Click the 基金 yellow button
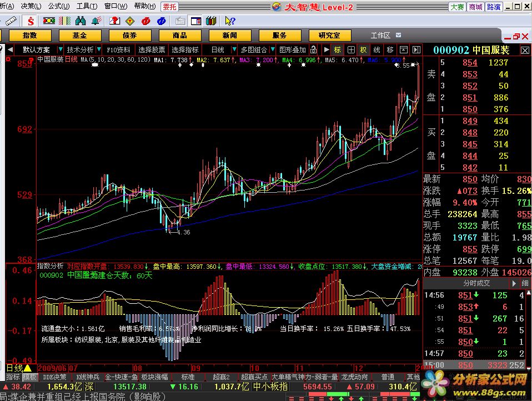 tap(80, 36)
